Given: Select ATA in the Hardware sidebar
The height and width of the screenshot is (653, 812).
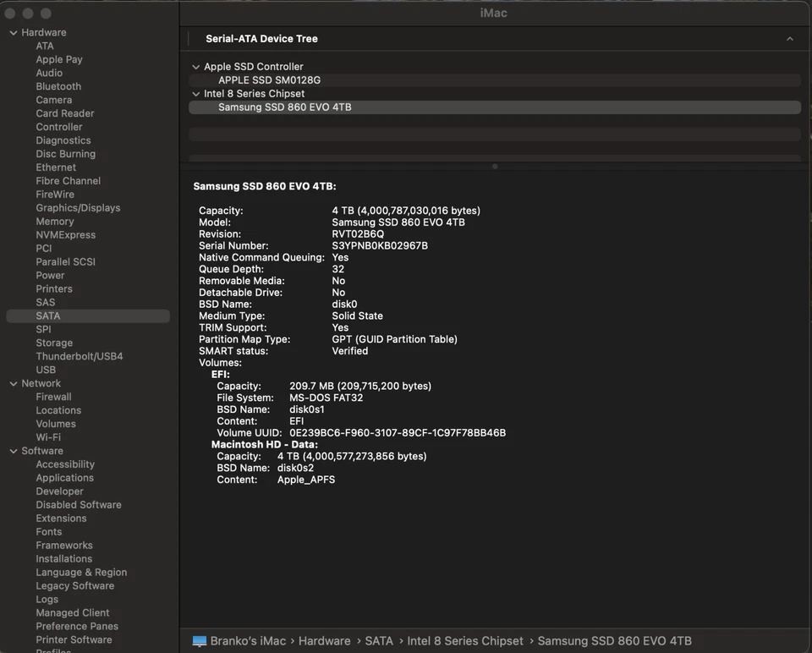Looking at the screenshot, I should (x=44, y=45).
